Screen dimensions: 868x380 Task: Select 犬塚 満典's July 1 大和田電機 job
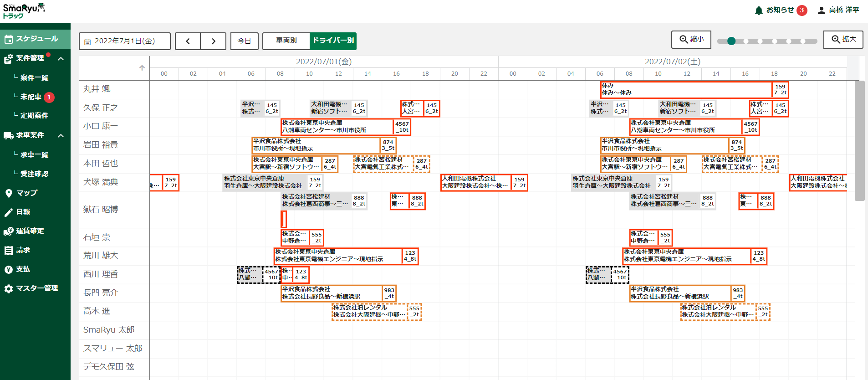point(484,183)
